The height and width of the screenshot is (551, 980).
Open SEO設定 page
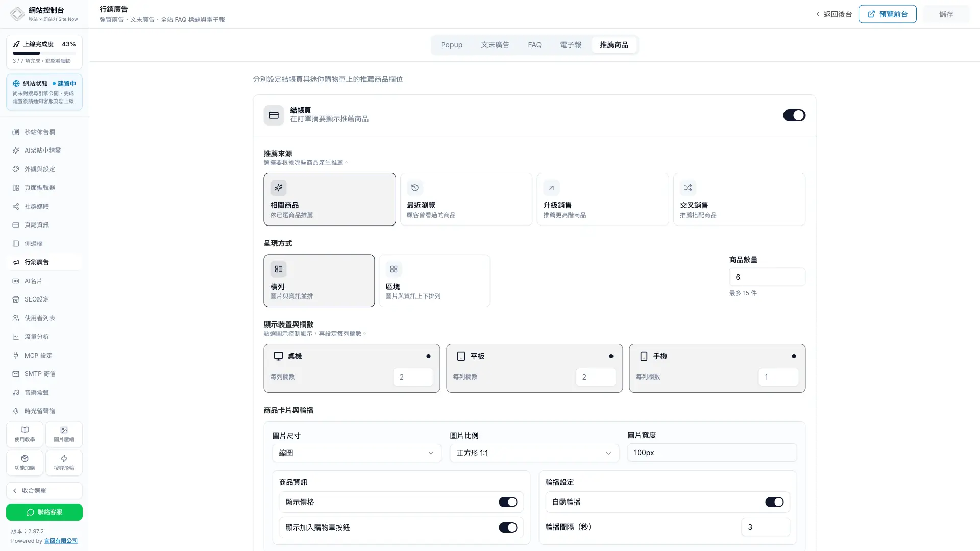pyautogui.click(x=44, y=299)
